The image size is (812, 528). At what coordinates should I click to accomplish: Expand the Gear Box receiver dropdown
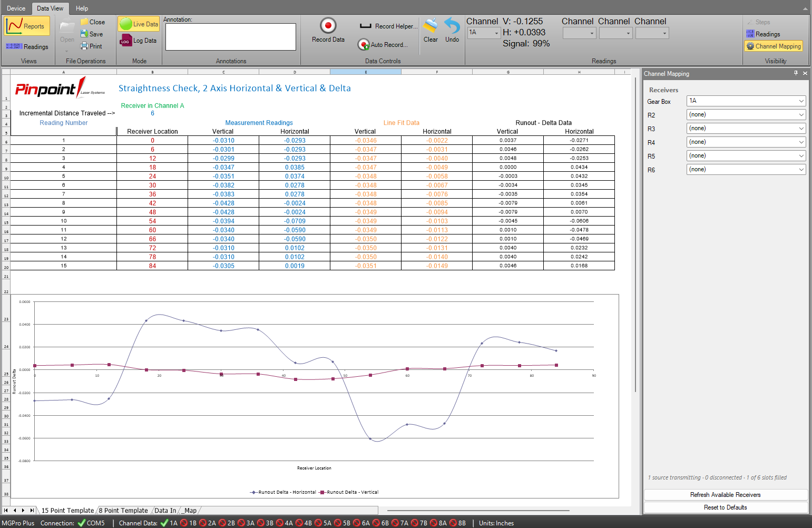[746, 101]
